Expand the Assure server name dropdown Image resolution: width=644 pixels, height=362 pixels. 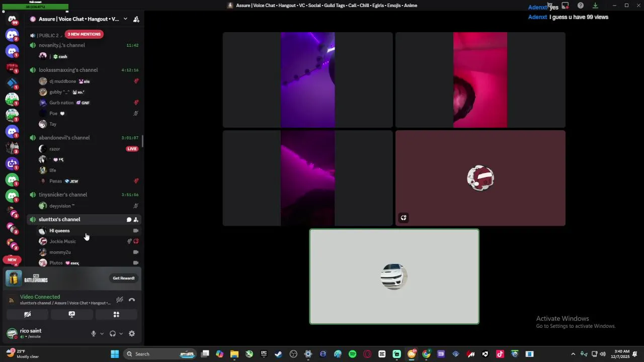pyautogui.click(x=125, y=19)
